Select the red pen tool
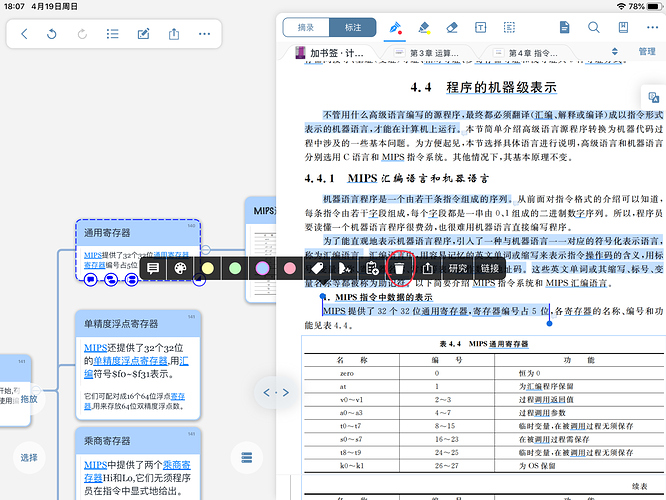Viewport: 666px width, 500px height. pos(395,28)
